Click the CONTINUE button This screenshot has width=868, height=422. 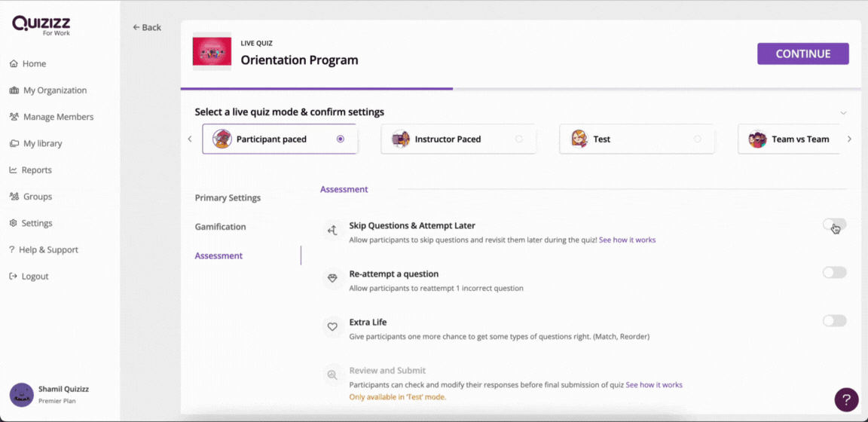802,54
